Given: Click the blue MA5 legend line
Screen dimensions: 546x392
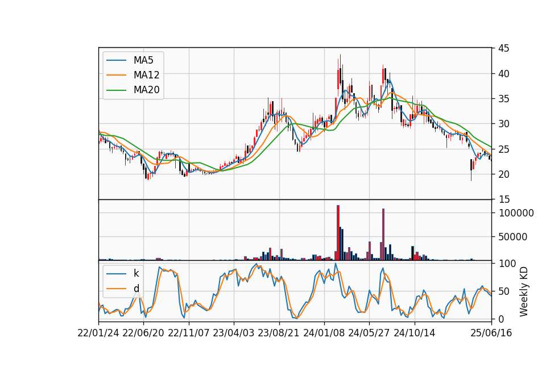Looking at the screenshot, I should (116, 60).
